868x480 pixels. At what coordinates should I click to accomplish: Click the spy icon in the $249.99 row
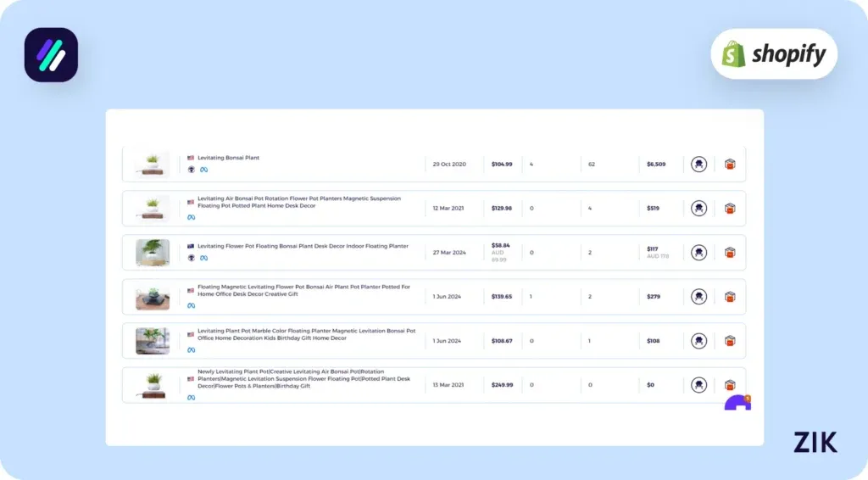point(698,384)
